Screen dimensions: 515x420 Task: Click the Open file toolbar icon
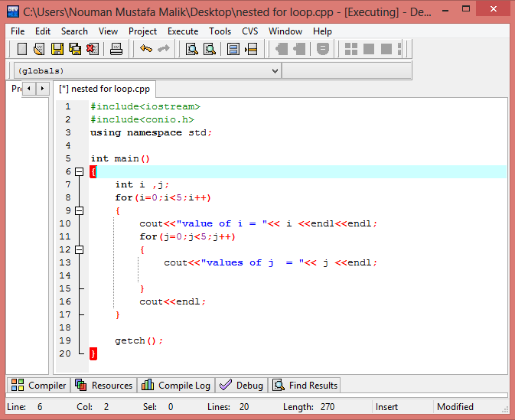point(39,49)
